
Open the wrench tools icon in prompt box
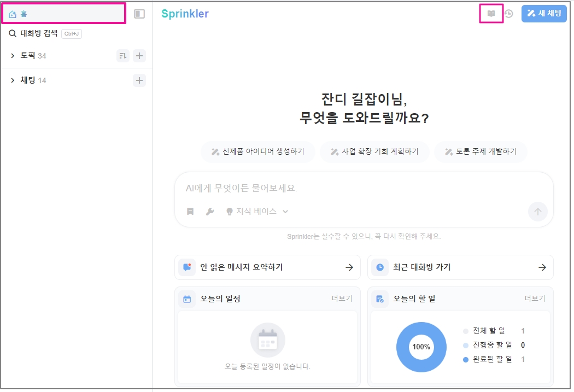pos(209,212)
